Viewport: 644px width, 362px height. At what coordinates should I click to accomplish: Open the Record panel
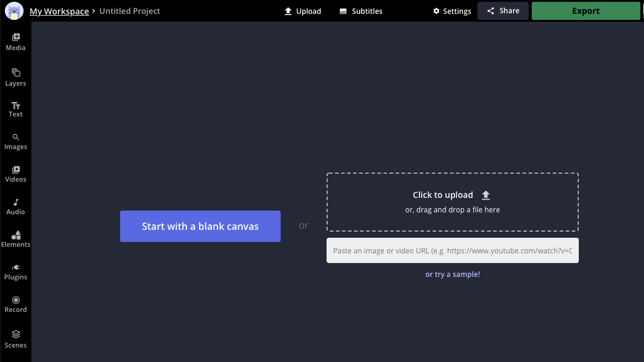point(15,303)
